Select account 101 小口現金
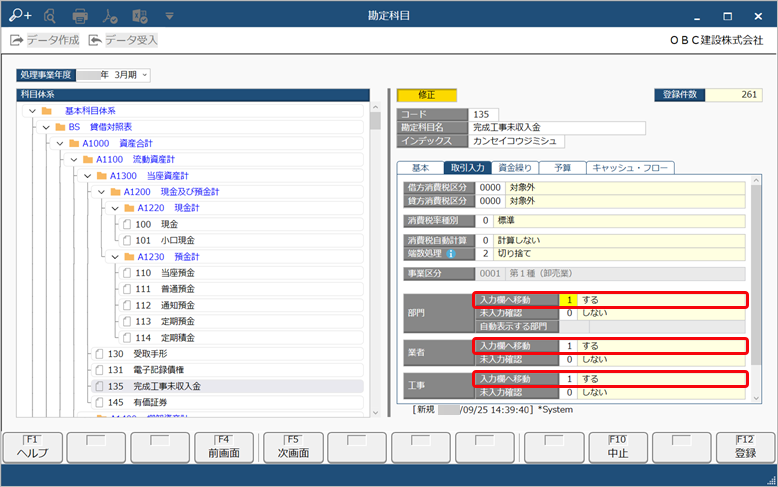Screen dimensions: 778x487 click(x=241, y=241)
